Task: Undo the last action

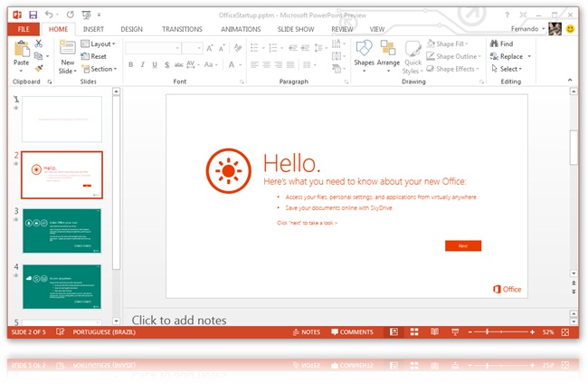Action: click(49, 14)
